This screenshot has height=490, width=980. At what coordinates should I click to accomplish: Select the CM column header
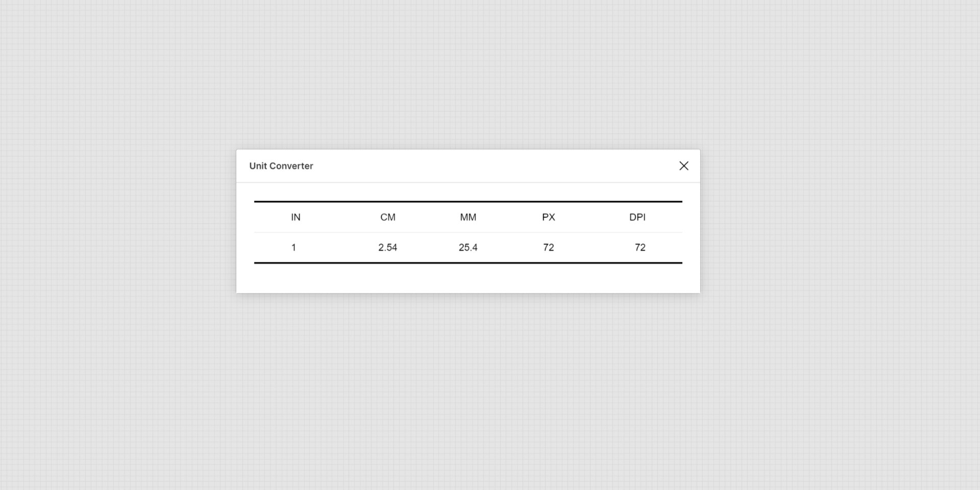tap(388, 217)
